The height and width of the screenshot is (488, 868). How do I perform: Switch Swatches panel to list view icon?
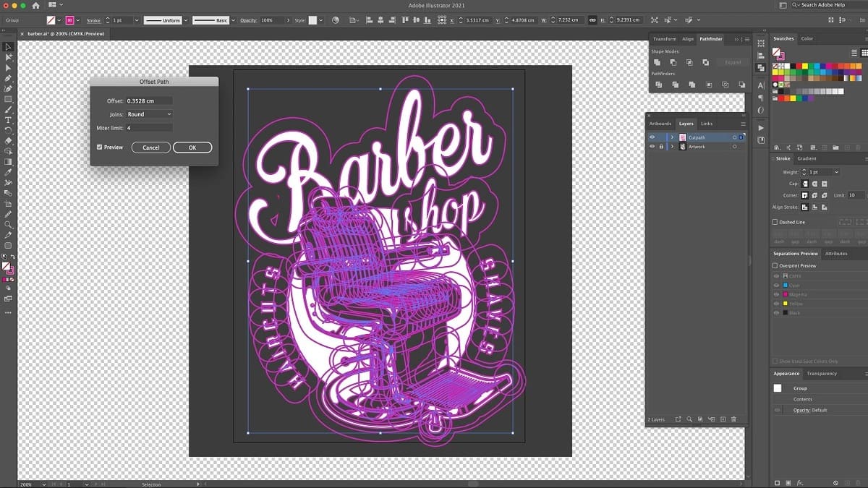click(854, 53)
